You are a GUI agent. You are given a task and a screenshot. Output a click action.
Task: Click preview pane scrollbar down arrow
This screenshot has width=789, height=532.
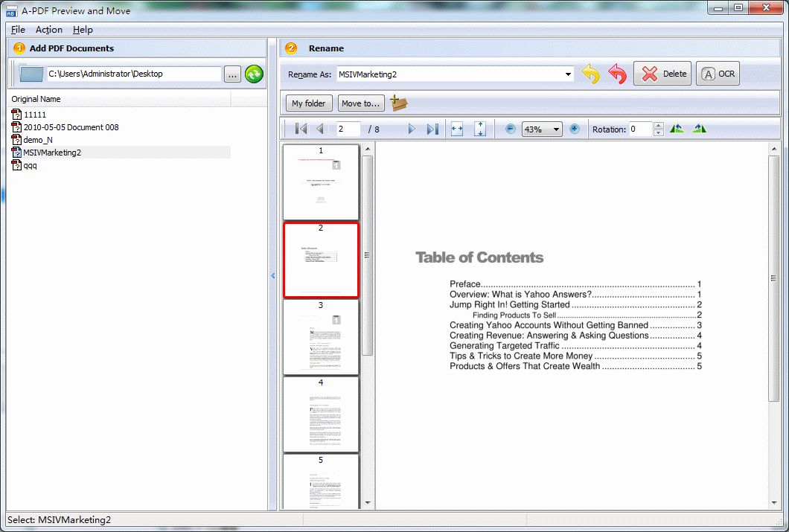tap(773, 503)
